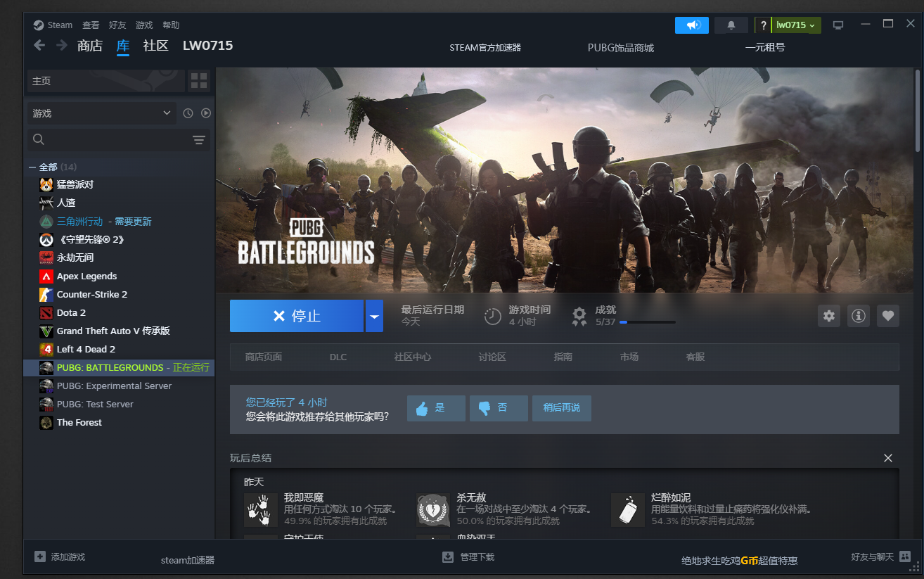Image resolution: width=924 pixels, height=579 pixels.
Task: Click the announcements megaphone icon
Action: coord(692,25)
